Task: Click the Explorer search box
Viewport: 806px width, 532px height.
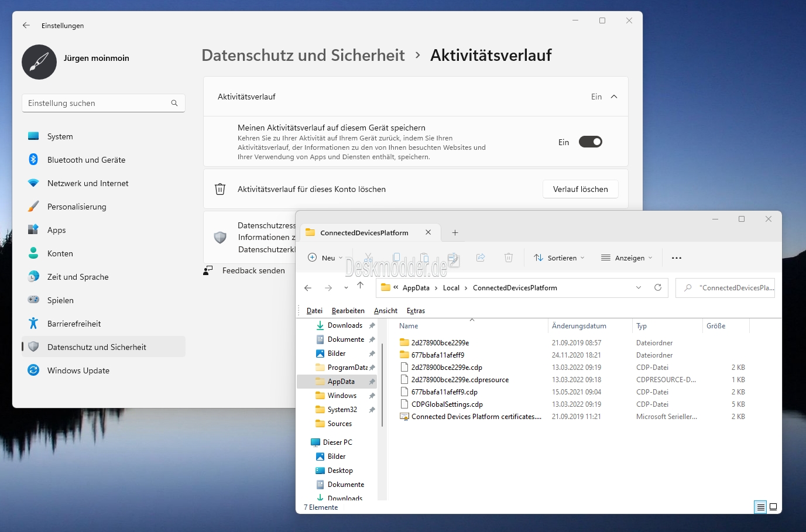Action: click(725, 287)
